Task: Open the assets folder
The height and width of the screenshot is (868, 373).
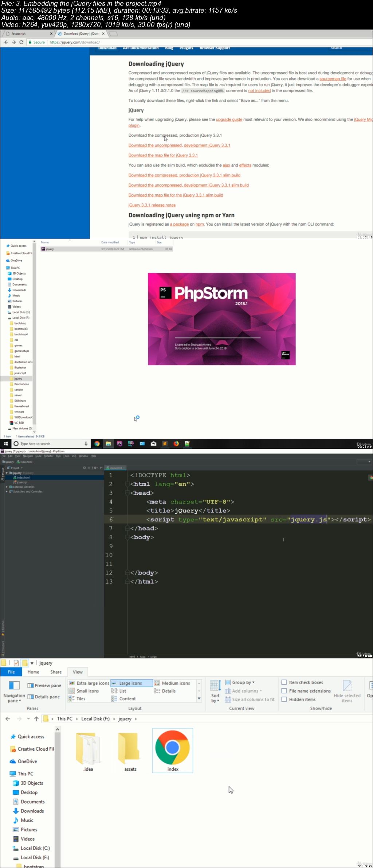Action: (x=130, y=752)
